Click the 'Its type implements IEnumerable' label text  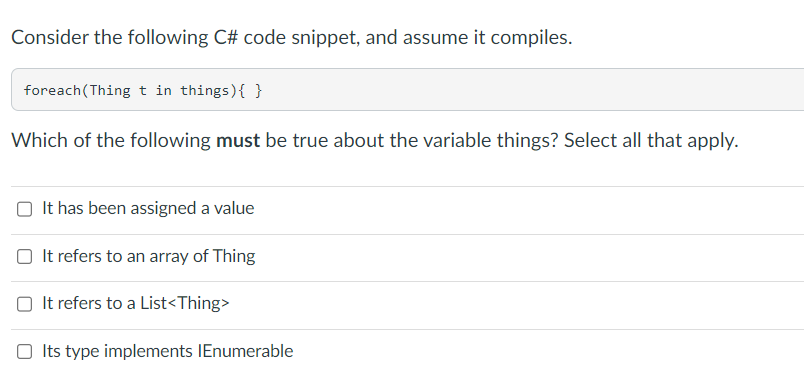[x=167, y=351]
